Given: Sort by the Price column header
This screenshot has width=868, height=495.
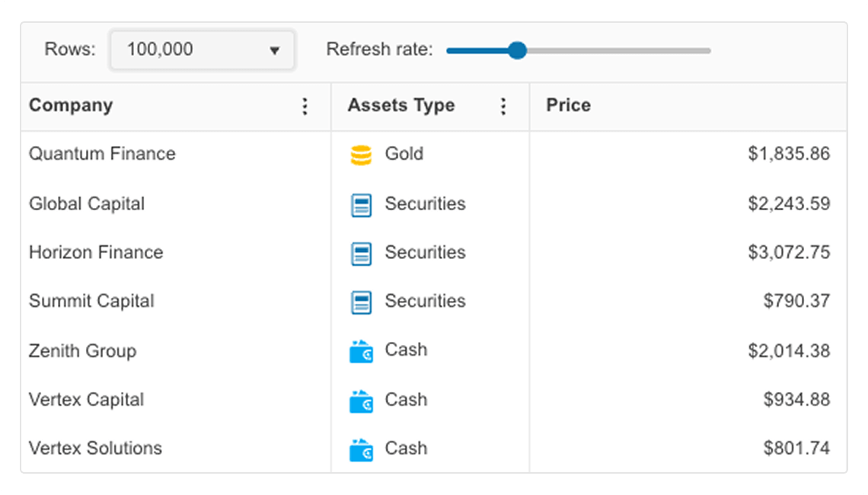Looking at the screenshot, I should [568, 106].
